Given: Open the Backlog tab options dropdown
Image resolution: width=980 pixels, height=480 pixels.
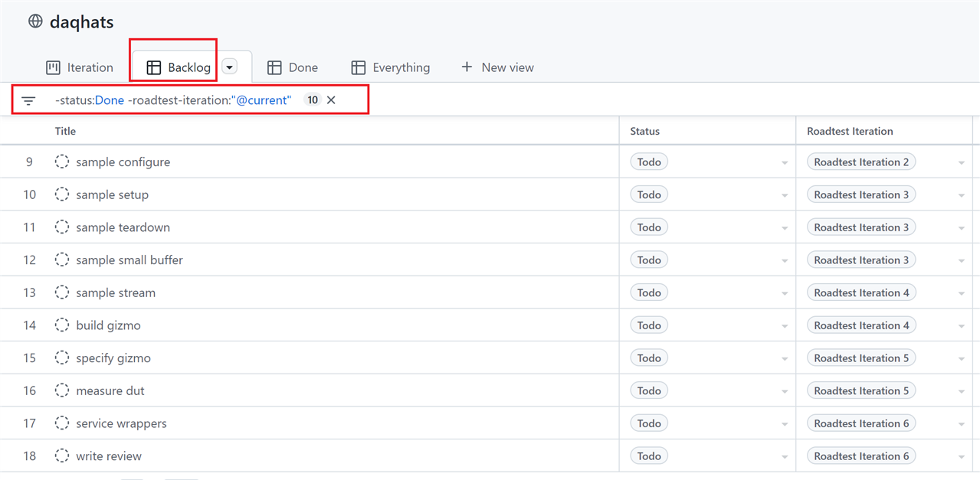Looking at the screenshot, I should coord(230,67).
